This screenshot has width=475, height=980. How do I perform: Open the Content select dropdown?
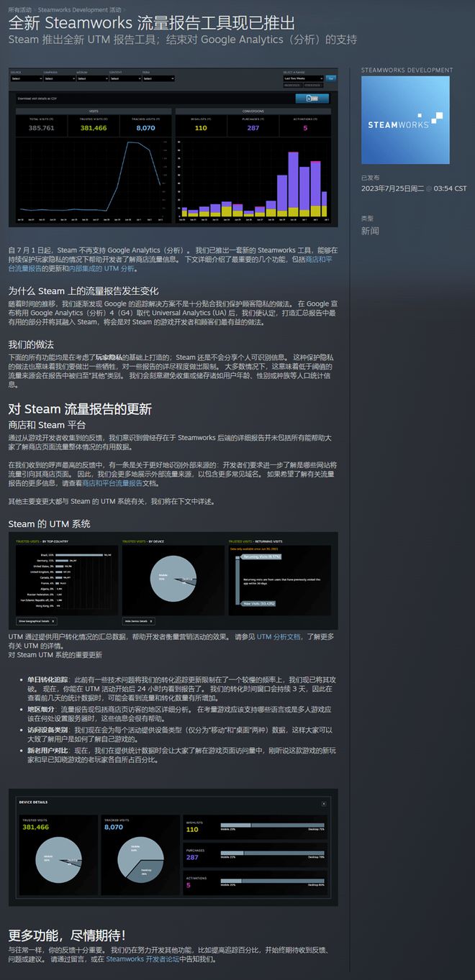point(125,78)
